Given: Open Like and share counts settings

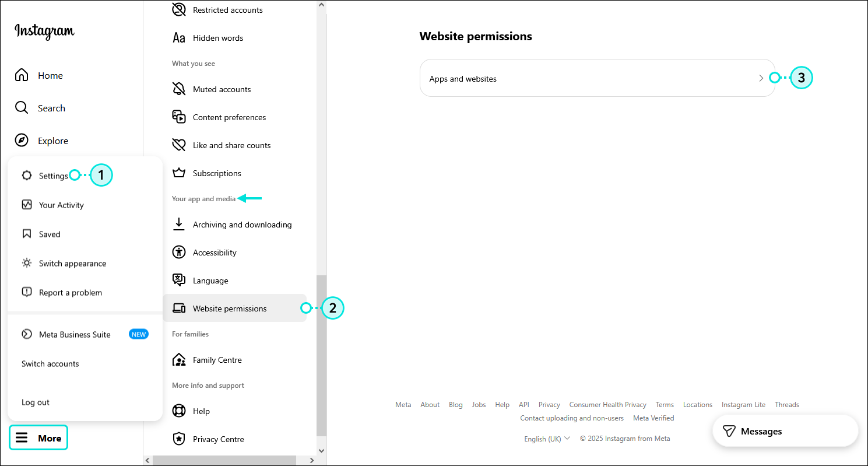Looking at the screenshot, I should (x=231, y=145).
